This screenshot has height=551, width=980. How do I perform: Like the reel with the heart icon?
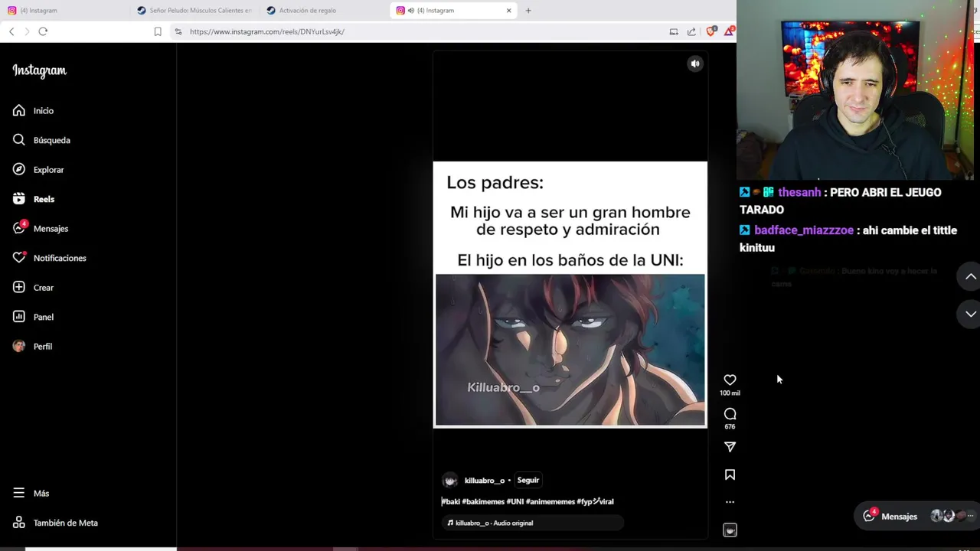[730, 380]
